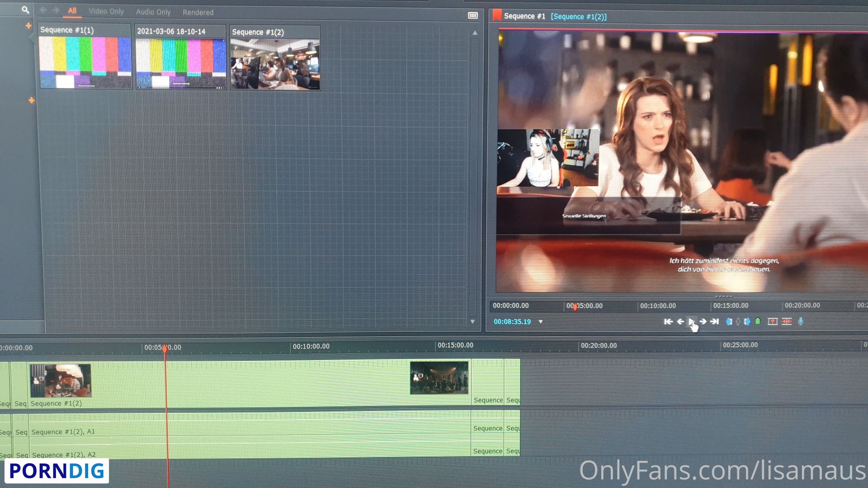Click the Delete (close gap) red icon
The width and height of the screenshot is (868, 488).
(787, 322)
